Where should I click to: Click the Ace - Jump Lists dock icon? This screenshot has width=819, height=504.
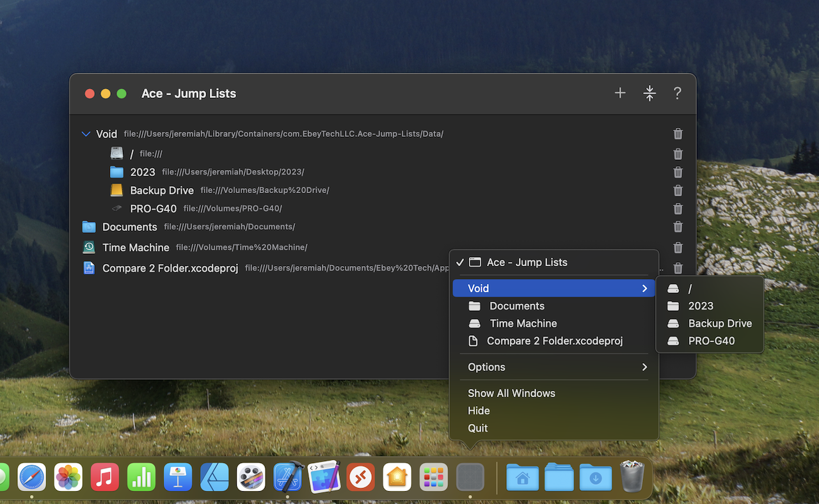tap(470, 477)
